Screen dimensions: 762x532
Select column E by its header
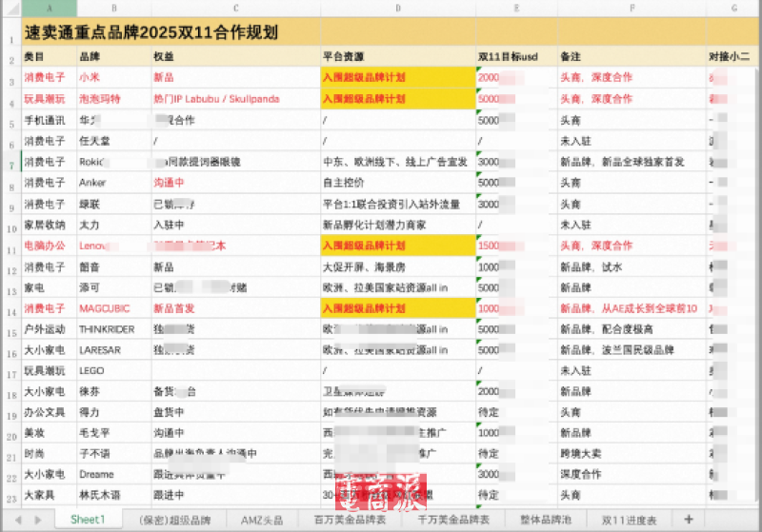[x=515, y=9]
